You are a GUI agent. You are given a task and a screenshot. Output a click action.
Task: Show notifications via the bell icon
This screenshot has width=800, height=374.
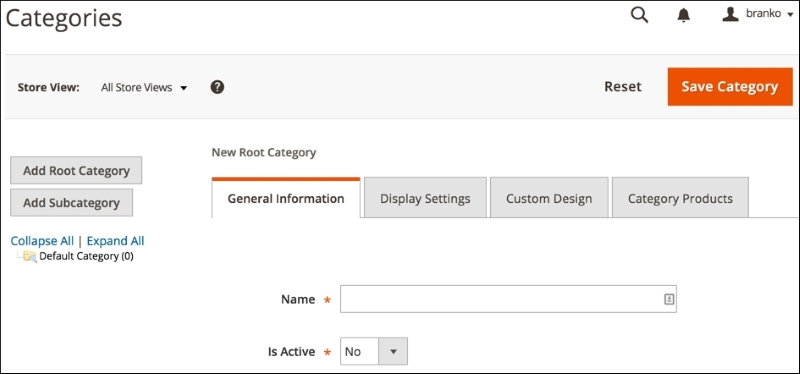(x=684, y=16)
